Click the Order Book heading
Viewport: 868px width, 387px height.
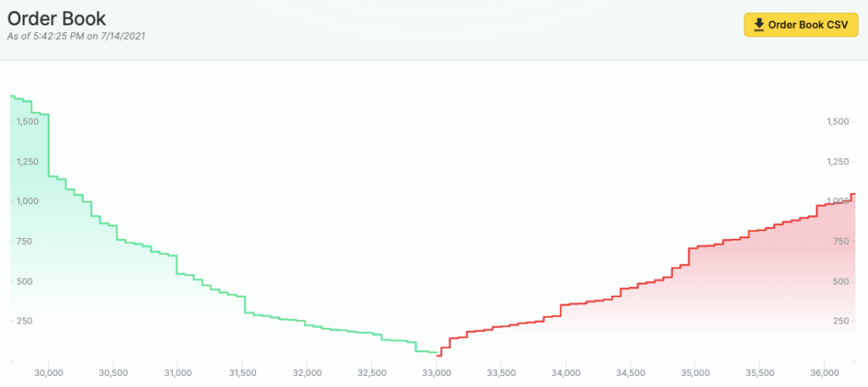[x=56, y=19]
